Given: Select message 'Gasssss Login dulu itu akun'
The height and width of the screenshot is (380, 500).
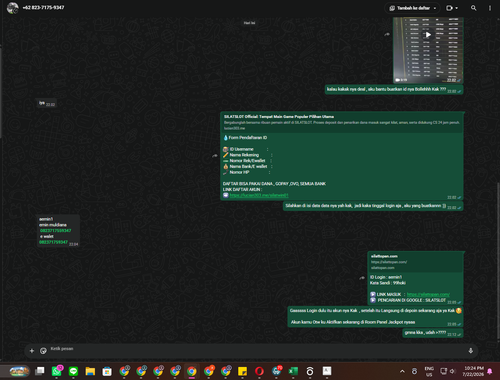Looking at the screenshot, I should 375,316.
